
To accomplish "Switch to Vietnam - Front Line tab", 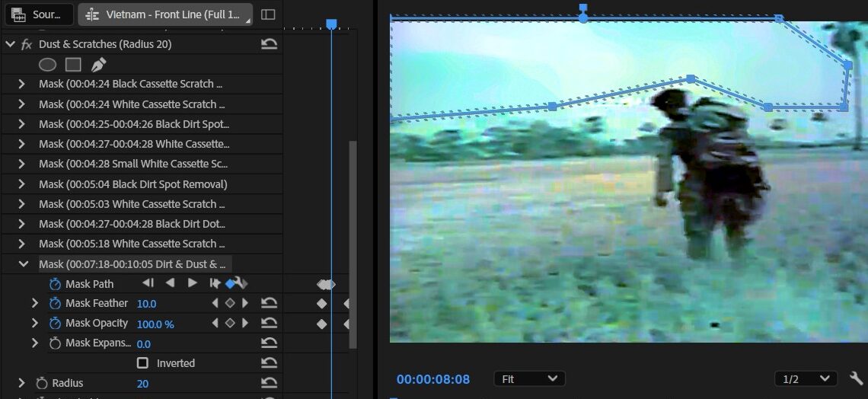I will pyautogui.click(x=165, y=14).
